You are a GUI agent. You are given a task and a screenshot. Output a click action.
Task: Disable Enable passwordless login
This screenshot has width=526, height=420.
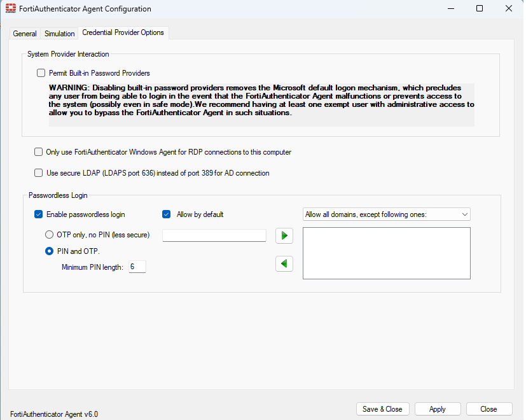tap(38, 214)
